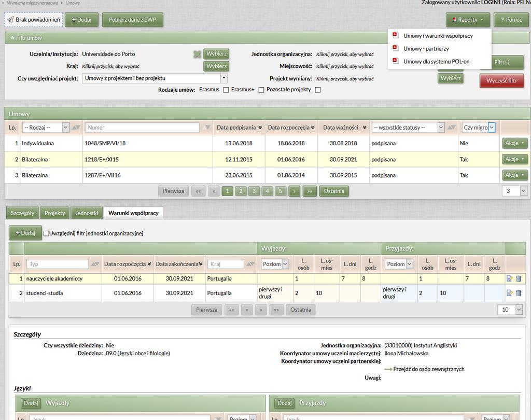The image size is (531, 420).
Task: Click Wybierz next to Uczelnia/Instytucja
Action: (216, 54)
